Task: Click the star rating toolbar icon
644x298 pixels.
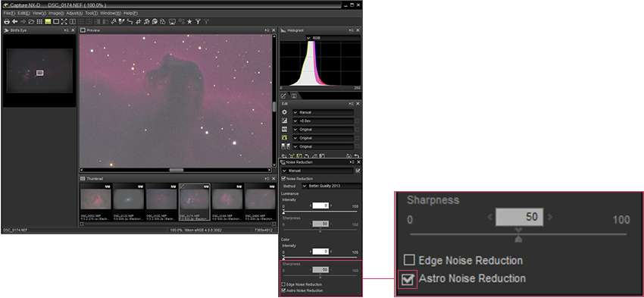Action: point(189,21)
